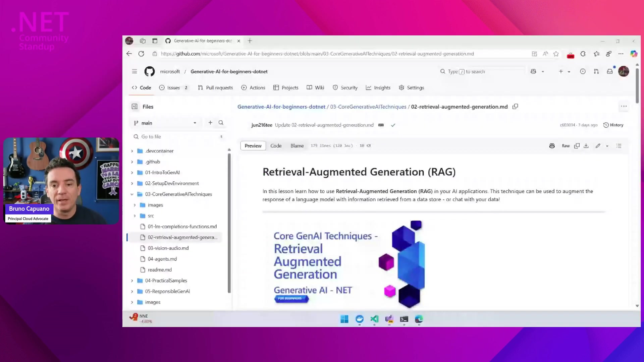The image size is (644, 362).
Task: Open the GitHub hamburger navigation menu
Action: pyautogui.click(x=135, y=71)
